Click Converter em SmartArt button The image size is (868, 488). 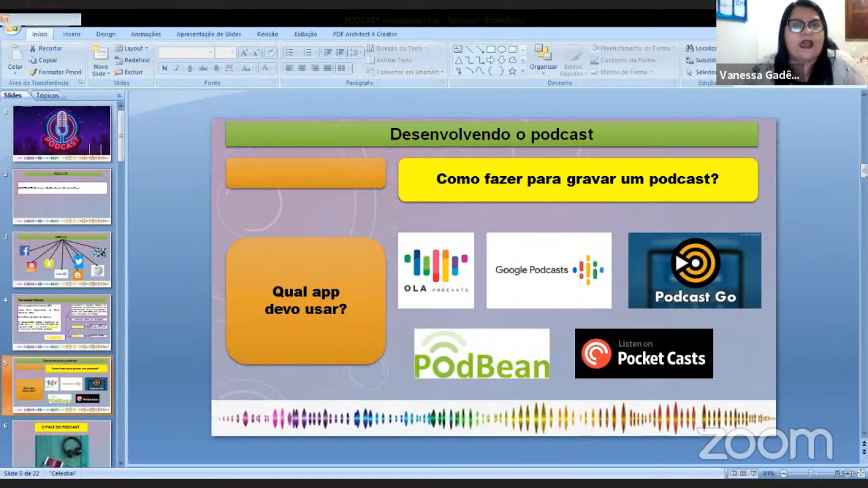[x=405, y=72]
